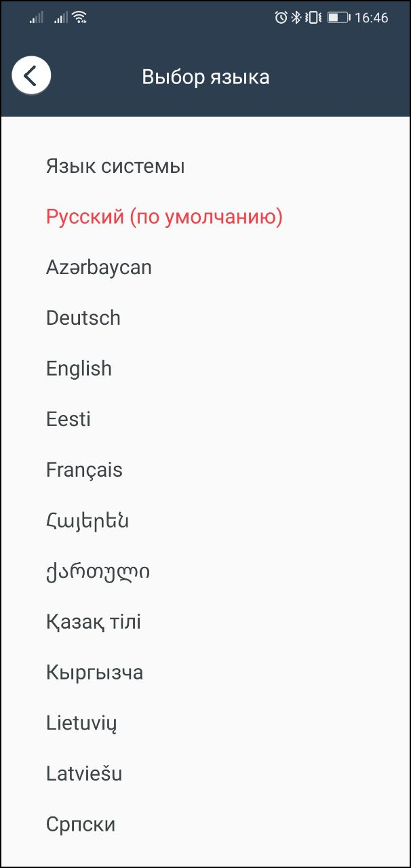Screen dimensions: 411x868
Task: Choose Georgian language ქართული
Action: click(x=98, y=572)
